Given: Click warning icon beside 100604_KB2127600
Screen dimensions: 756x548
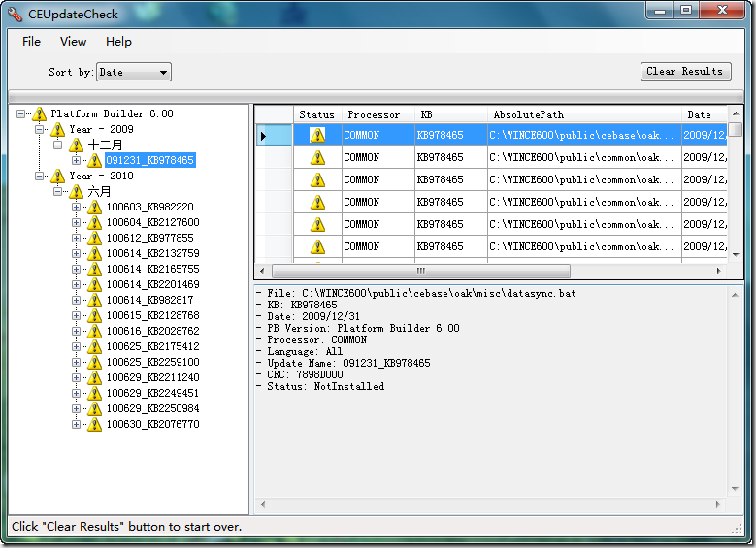Looking at the screenshot, I should pos(94,223).
